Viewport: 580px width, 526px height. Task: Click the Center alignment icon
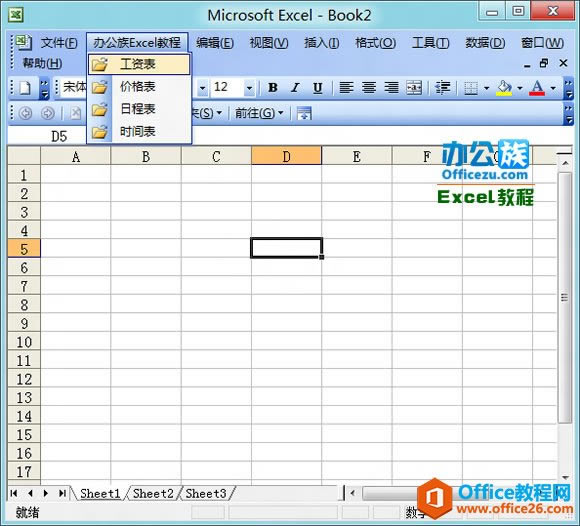click(x=369, y=88)
